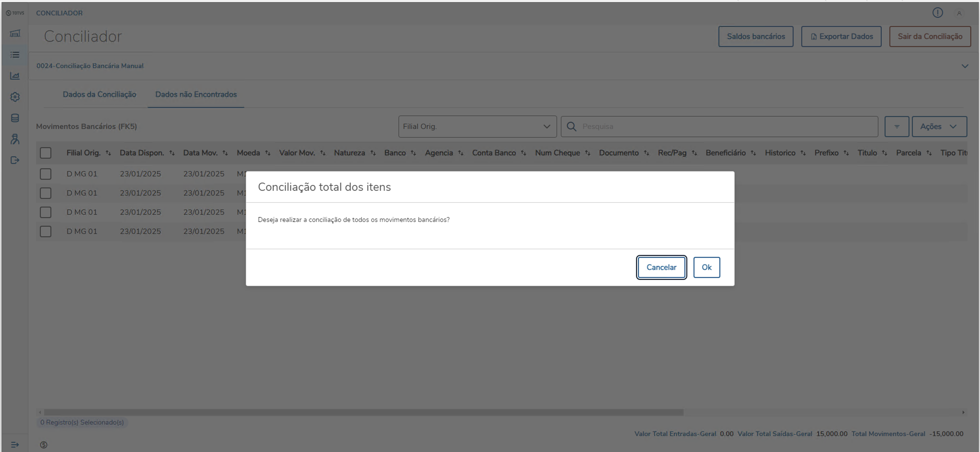
Task: Click the filter icon beside search
Action: click(896, 127)
